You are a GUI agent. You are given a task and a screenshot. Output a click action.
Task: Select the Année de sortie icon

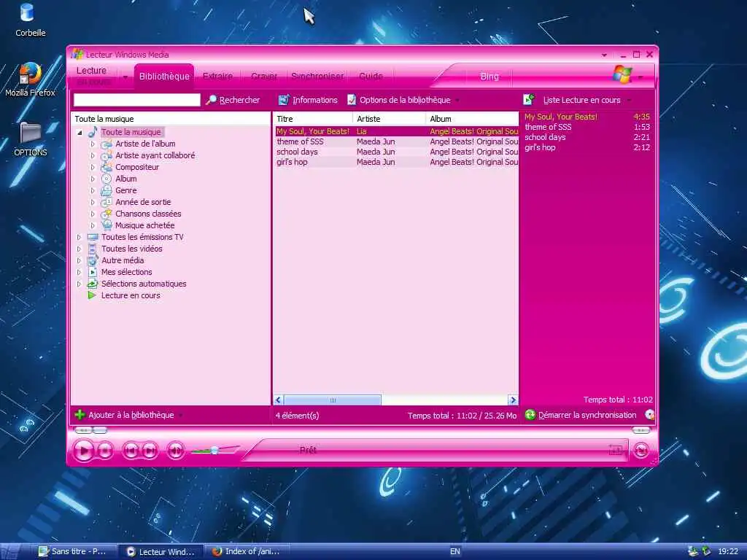coord(107,202)
